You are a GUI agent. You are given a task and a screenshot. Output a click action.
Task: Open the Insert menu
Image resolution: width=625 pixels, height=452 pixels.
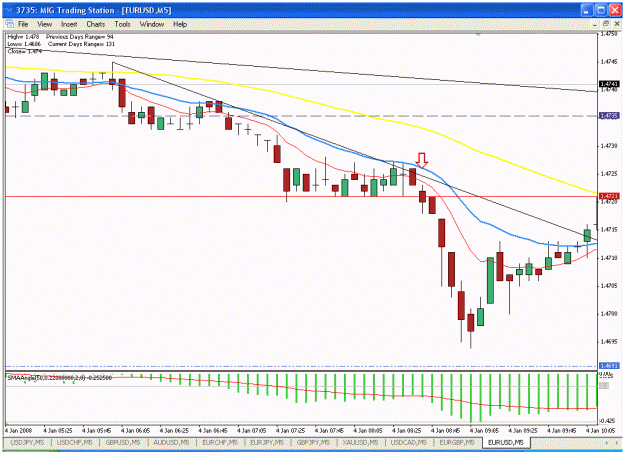click(x=69, y=24)
